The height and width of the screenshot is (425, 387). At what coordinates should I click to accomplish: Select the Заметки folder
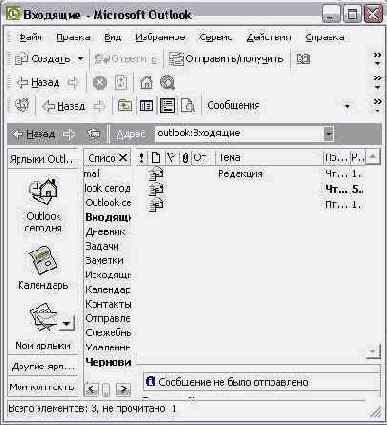tap(104, 260)
